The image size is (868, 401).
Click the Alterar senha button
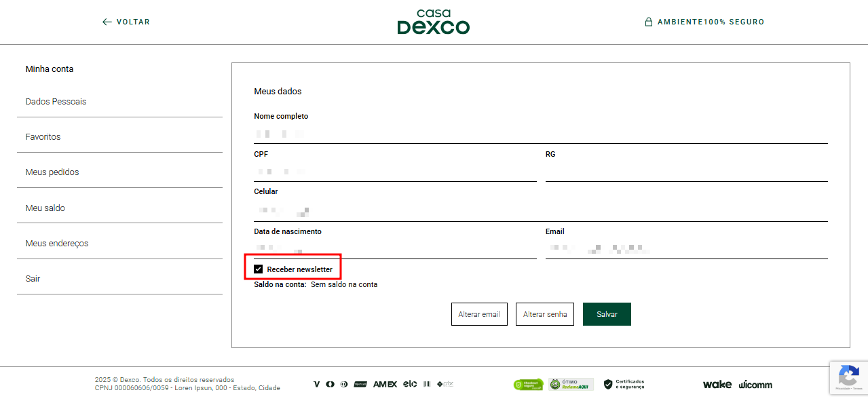click(x=544, y=313)
